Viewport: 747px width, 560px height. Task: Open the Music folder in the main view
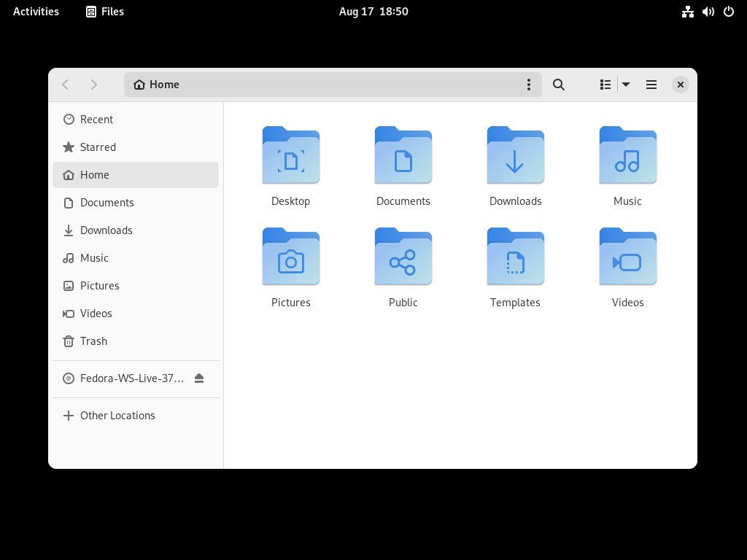coord(628,155)
